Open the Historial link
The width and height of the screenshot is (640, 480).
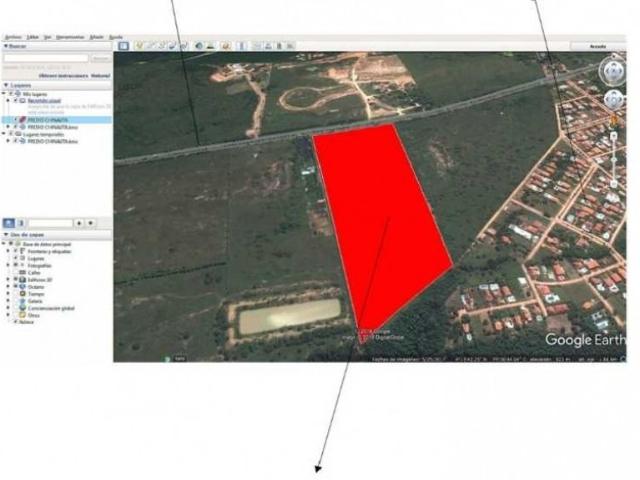(x=100, y=76)
